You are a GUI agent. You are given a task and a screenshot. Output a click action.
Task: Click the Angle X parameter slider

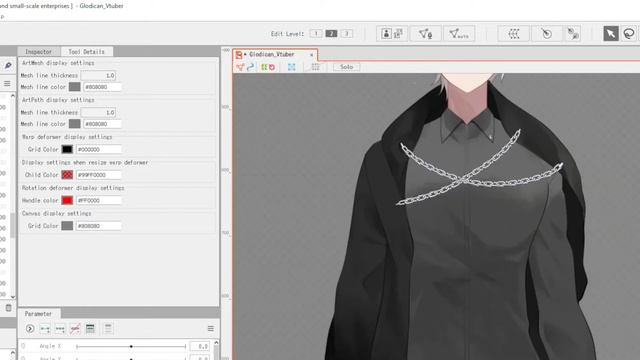tap(131, 347)
